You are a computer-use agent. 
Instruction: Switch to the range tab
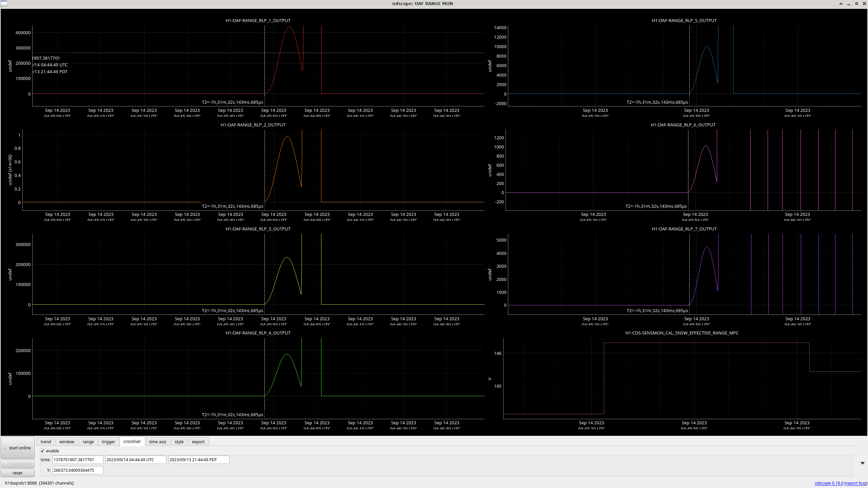pyautogui.click(x=88, y=442)
